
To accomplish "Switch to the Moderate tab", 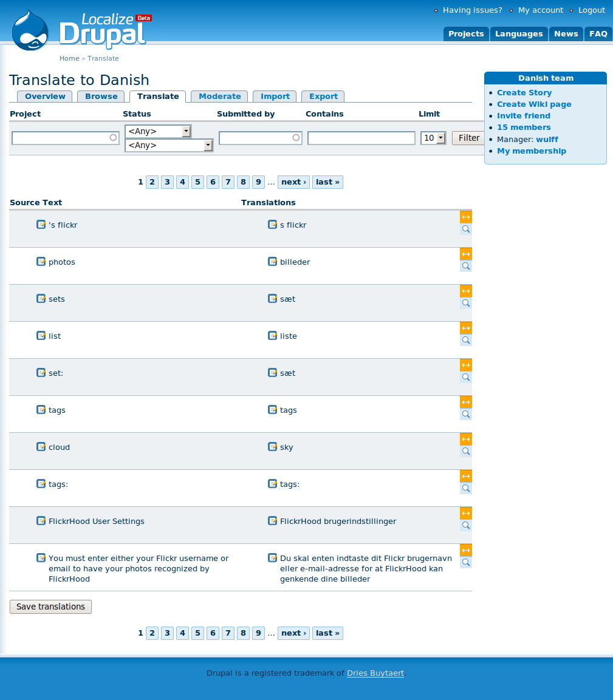I will 219,97.
